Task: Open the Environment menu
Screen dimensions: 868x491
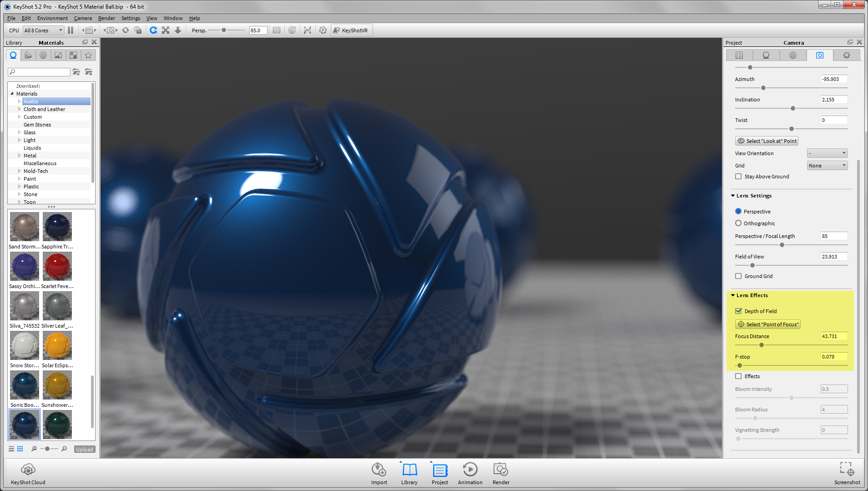Action: pyautogui.click(x=52, y=18)
